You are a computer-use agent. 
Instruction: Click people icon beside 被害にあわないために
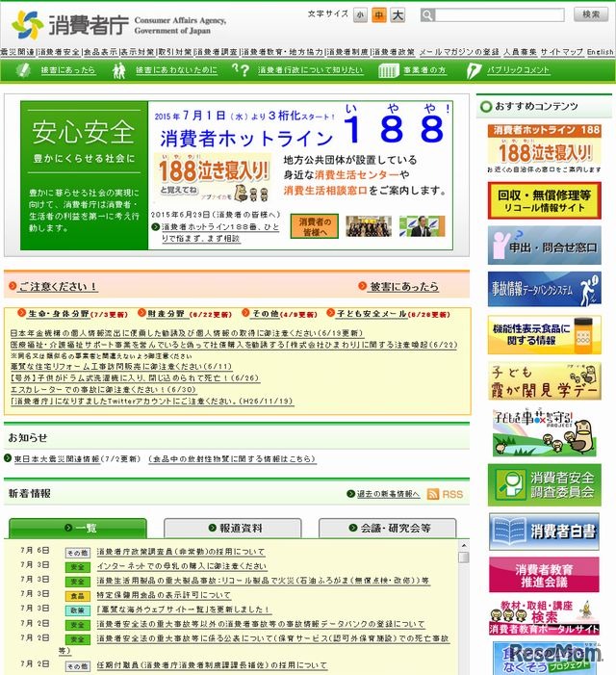click(x=119, y=70)
